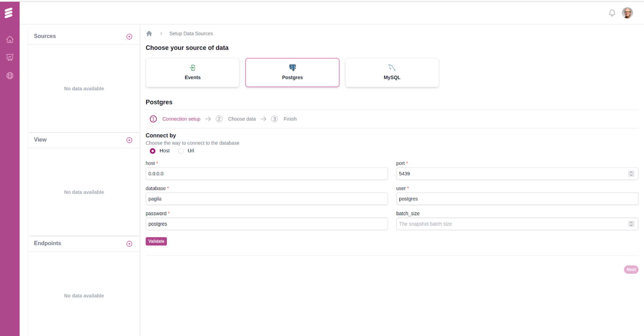Click the Validate button
Screen dimensions: 644x336
point(156,241)
